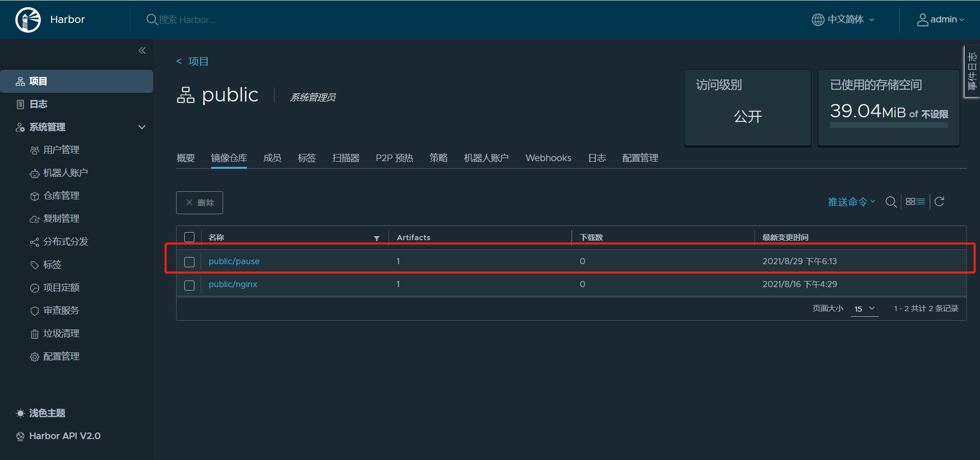Sort by Artifacts column header
980x460 pixels.
pos(413,238)
